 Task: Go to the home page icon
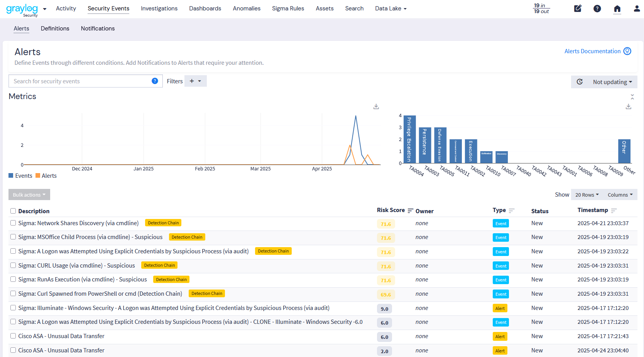[x=617, y=9]
